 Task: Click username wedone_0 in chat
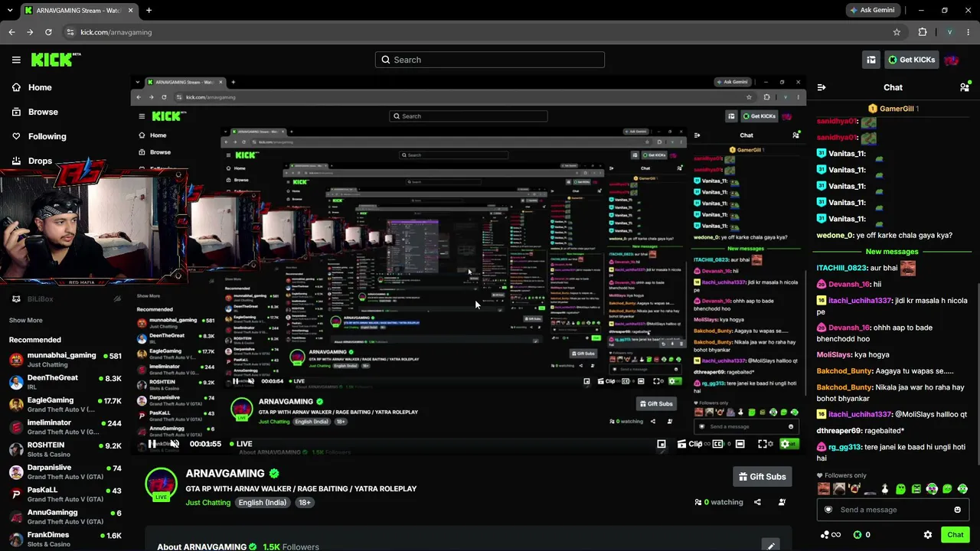pos(835,236)
